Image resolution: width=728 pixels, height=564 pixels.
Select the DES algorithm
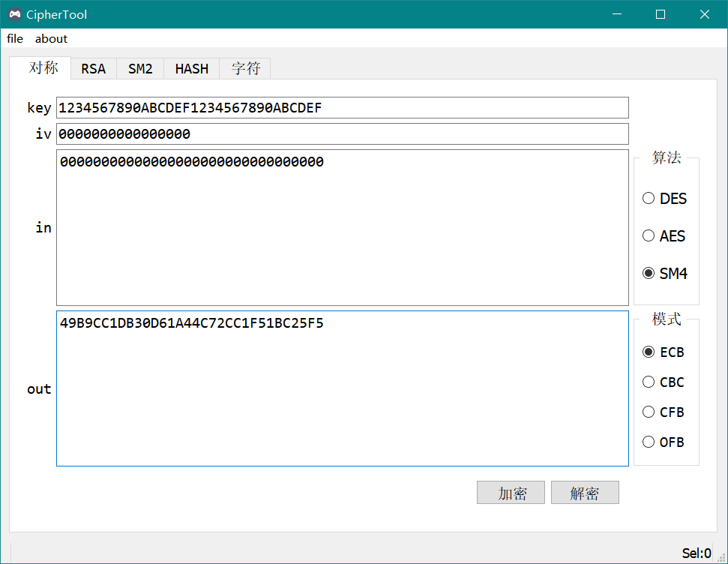(x=664, y=199)
